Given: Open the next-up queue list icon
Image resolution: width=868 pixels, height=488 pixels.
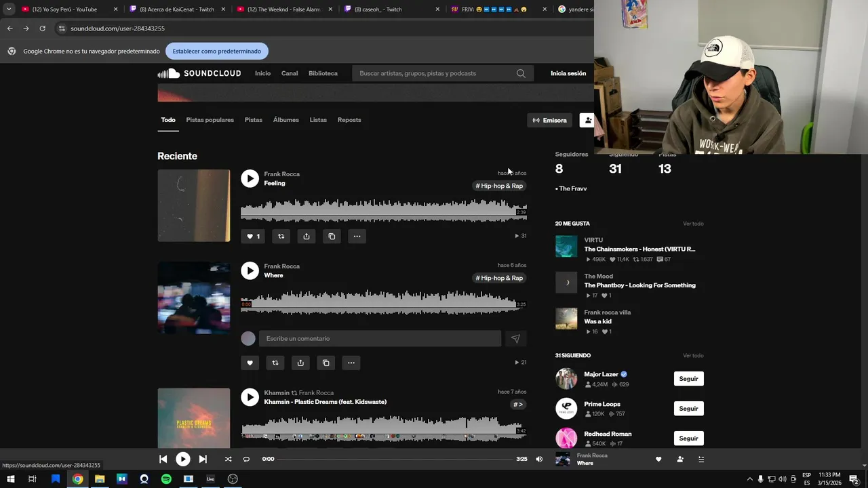Looking at the screenshot, I should point(701,459).
